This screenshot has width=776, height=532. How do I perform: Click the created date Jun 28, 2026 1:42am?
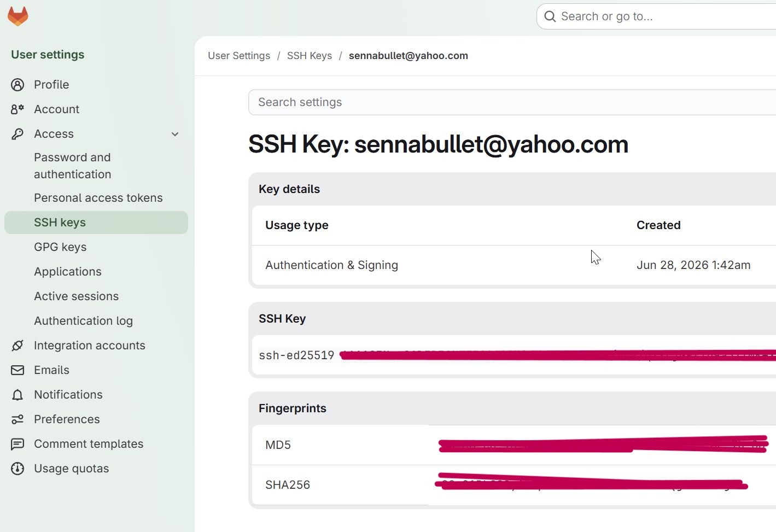point(693,265)
